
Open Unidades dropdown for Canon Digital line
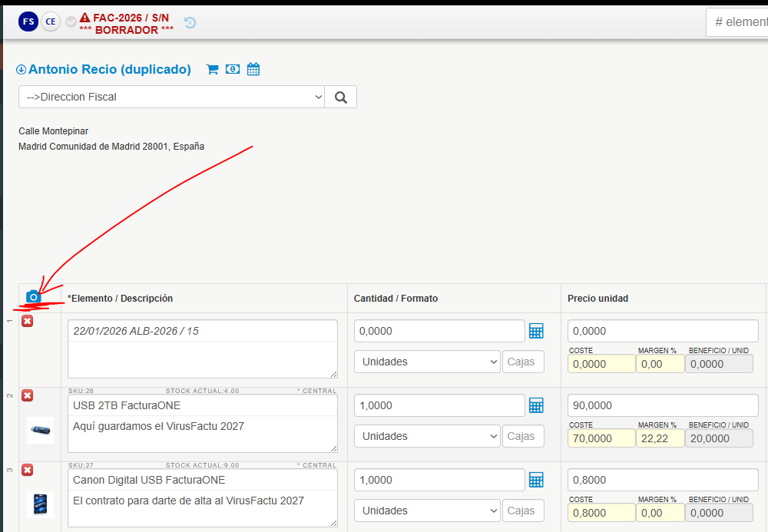427,511
